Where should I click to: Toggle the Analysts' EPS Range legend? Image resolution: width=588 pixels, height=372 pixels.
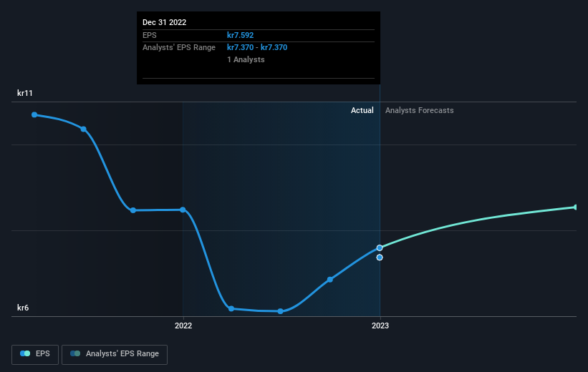click(115, 354)
